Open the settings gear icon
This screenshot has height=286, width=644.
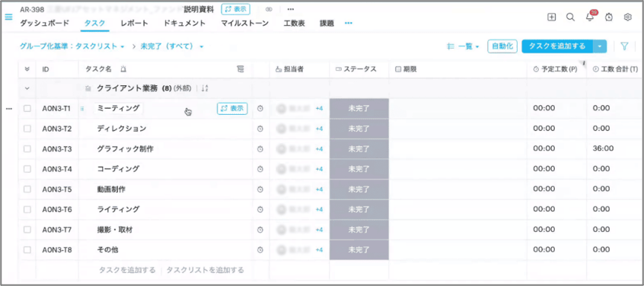click(x=627, y=17)
